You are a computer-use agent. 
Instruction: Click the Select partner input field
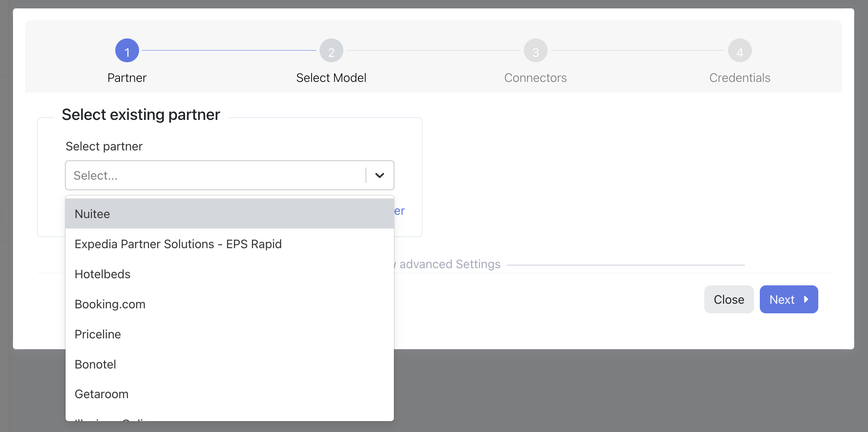tap(215, 175)
